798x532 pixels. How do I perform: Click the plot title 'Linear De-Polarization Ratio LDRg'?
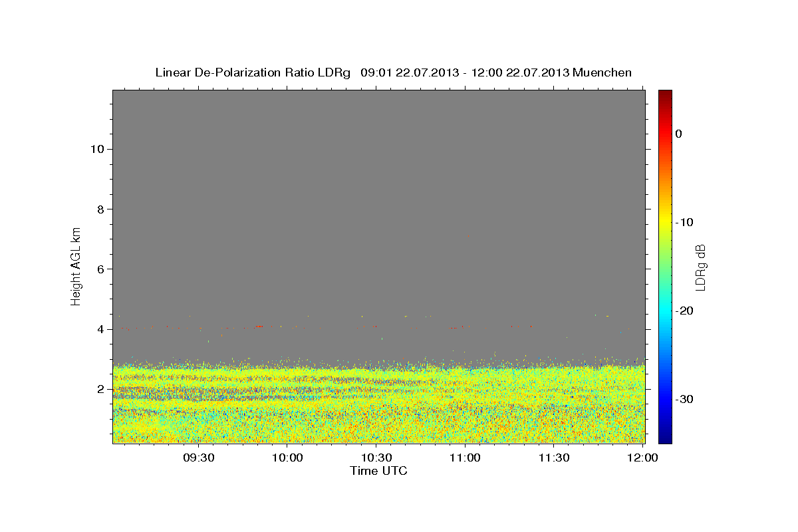point(253,72)
